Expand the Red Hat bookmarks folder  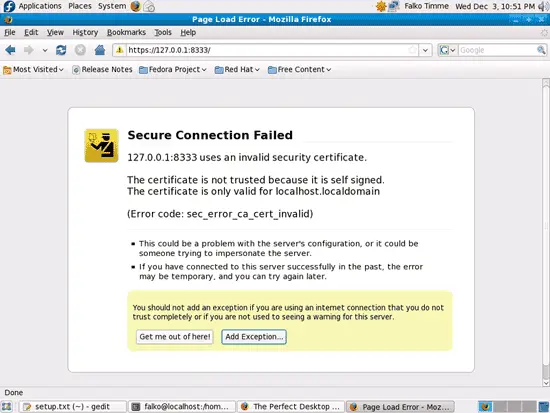coord(237,69)
